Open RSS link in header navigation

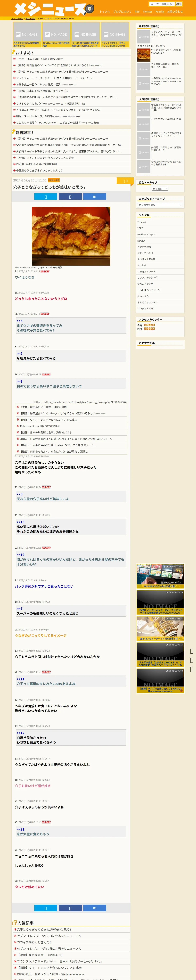[x=137, y=12]
